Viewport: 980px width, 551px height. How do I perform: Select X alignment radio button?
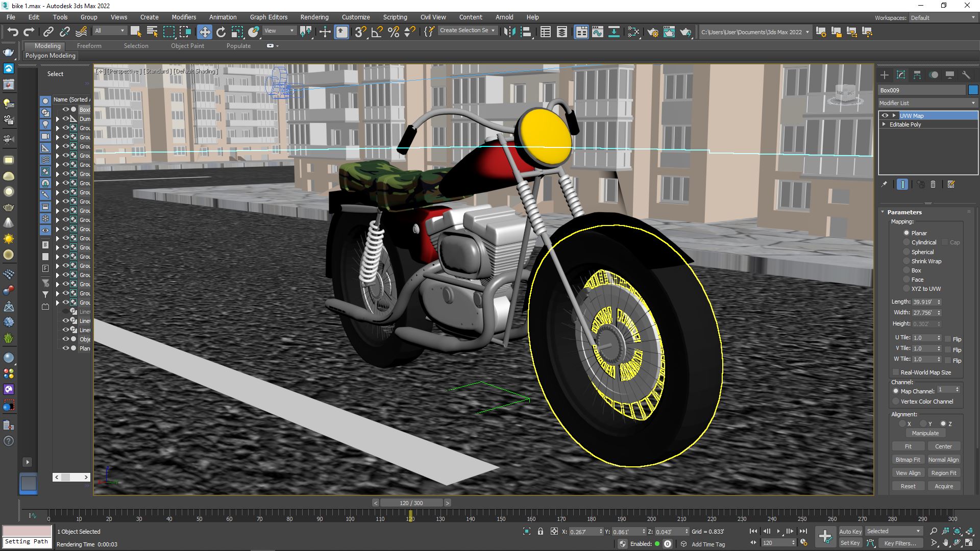(902, 424)
